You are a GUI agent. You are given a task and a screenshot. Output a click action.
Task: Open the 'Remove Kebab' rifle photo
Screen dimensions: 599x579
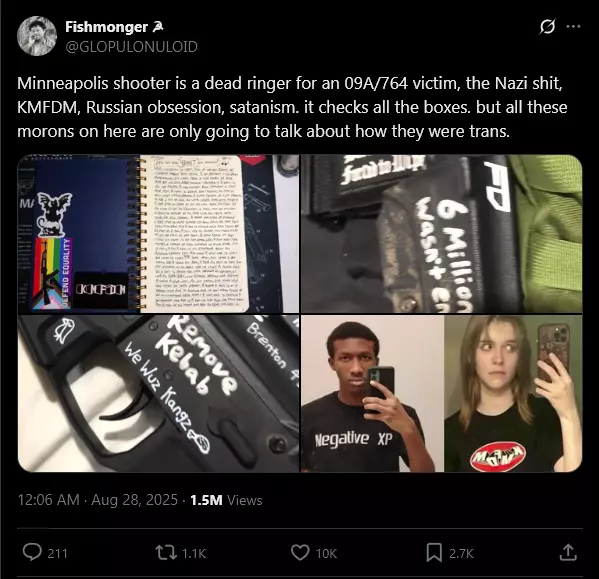click(x=158, y=393)
